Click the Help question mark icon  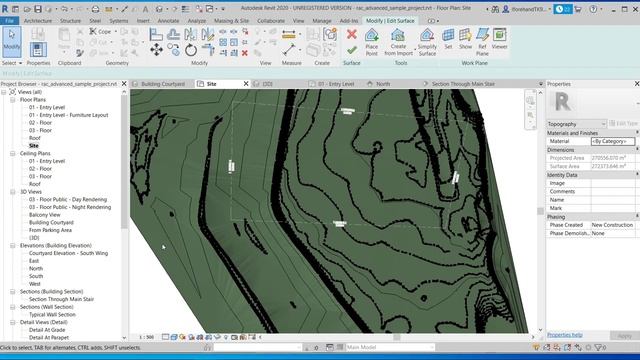point(593,9)
